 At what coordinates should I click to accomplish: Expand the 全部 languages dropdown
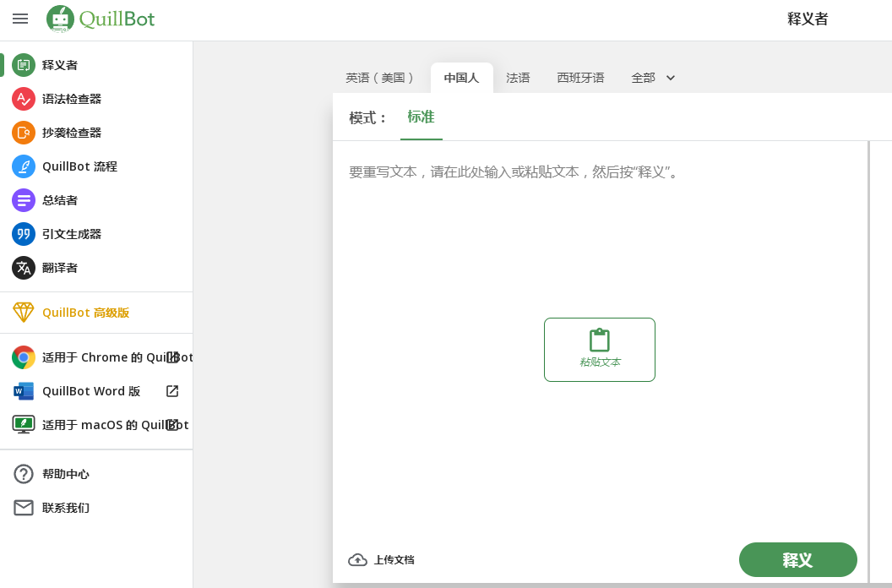[x=654, y=78]
